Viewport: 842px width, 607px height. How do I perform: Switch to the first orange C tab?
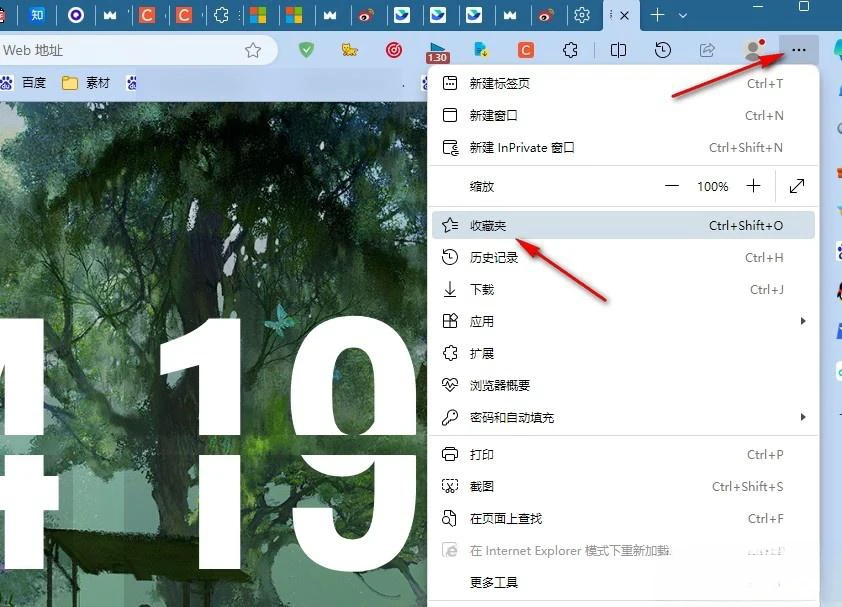[147, 15]
